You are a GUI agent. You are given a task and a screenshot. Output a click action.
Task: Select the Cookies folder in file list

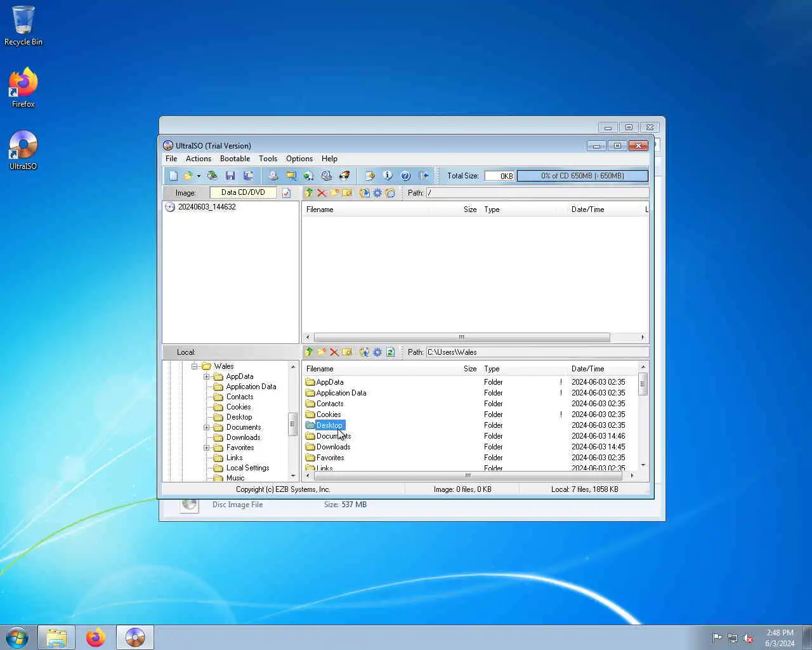coord(329,415)
